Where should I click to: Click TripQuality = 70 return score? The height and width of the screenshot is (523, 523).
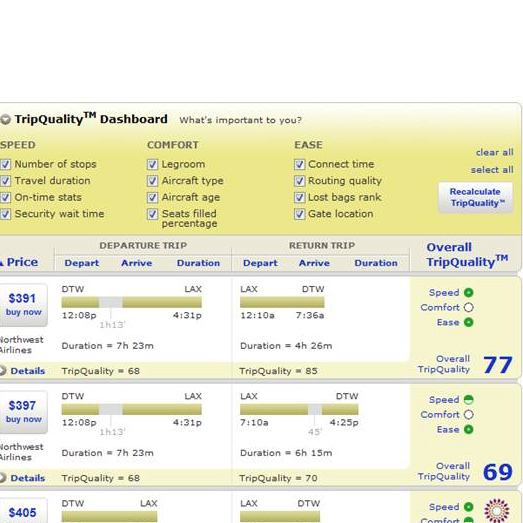point(279,478)
